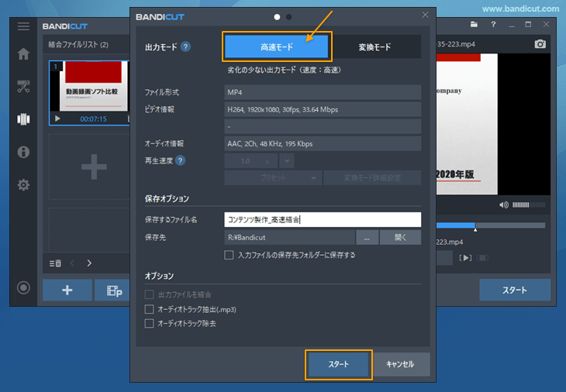
Task: Click the 開く button for save folder
Action: point(400,238)
